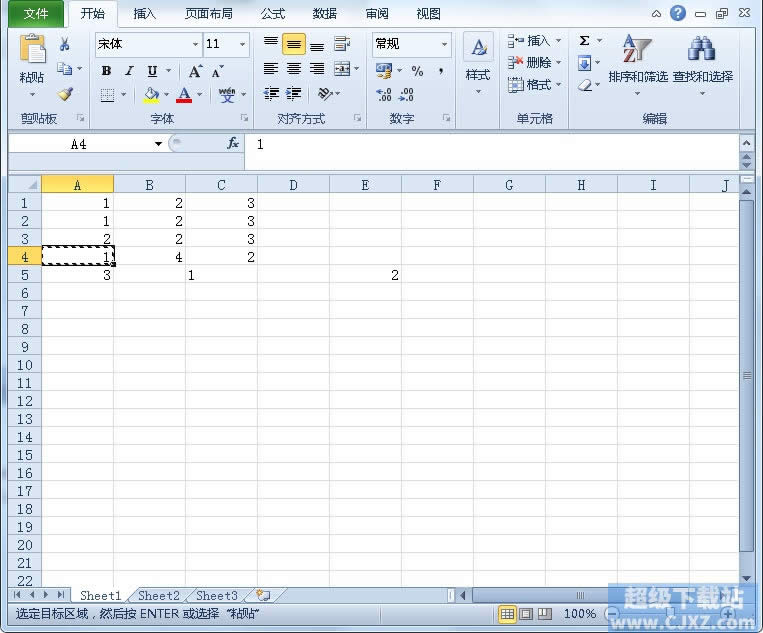
Task: Click the Copy icon
Action: pyautogui.click(x=64, y=69)
